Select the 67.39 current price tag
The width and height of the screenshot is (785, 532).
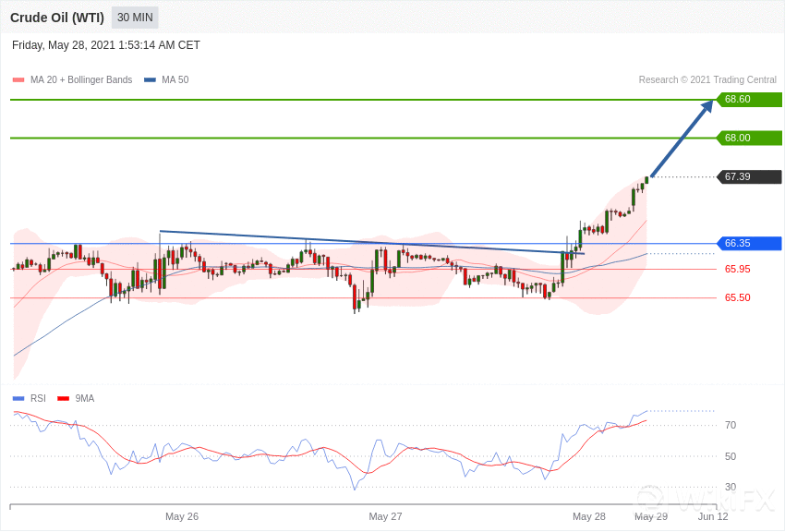(x=749, y=177)
